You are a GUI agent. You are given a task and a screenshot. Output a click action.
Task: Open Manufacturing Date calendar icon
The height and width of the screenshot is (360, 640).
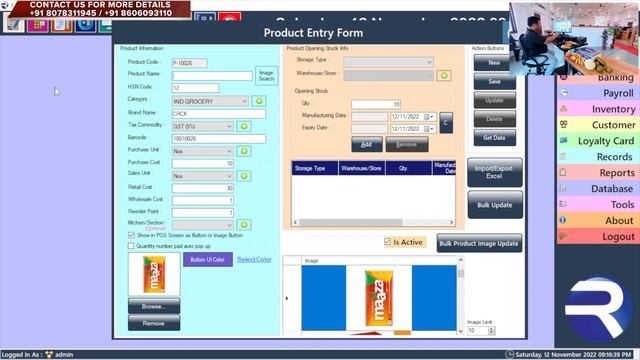tap(426, 117)
